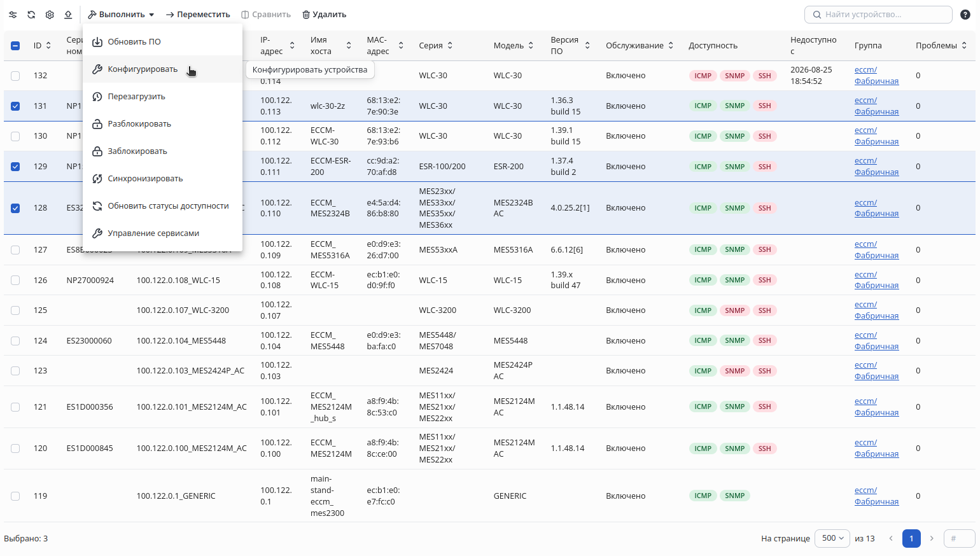Click the Сравнить compare button
980x556 pixels.
[x=266, y=15]
